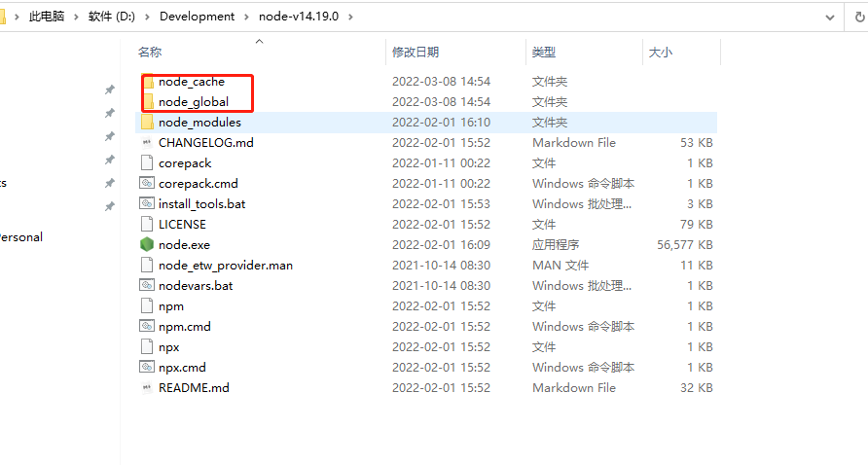Go to 此电脑 in the address bar
Image resolution: width=868 pixels, height=465 pixels.
[47, 17]
